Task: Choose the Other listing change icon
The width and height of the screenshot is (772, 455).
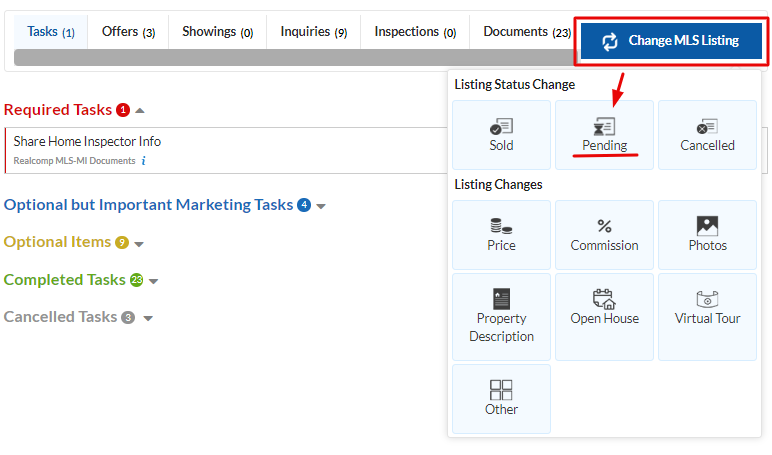Action: [x=501, y=389]
